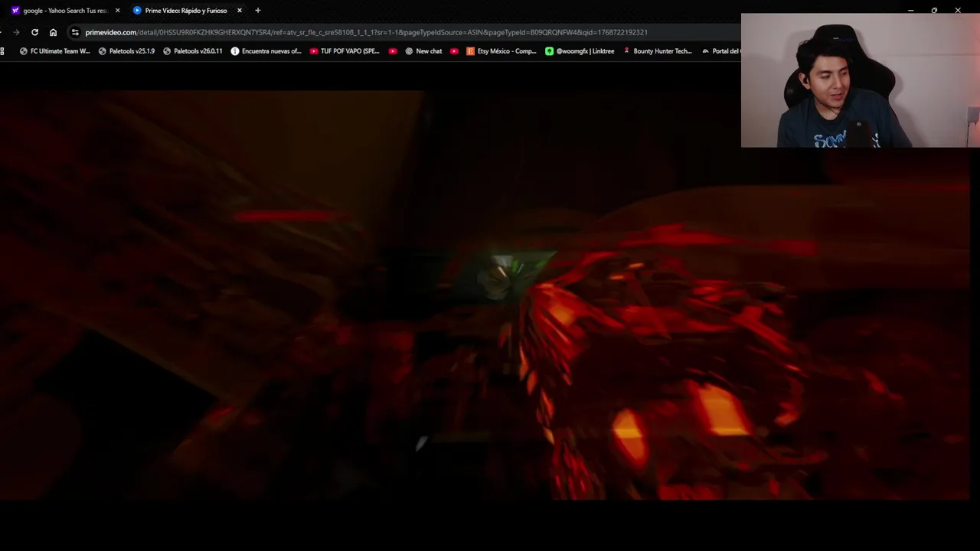Reload the current page
Viewport: 980px width, 551px height.
pos(34,32)
